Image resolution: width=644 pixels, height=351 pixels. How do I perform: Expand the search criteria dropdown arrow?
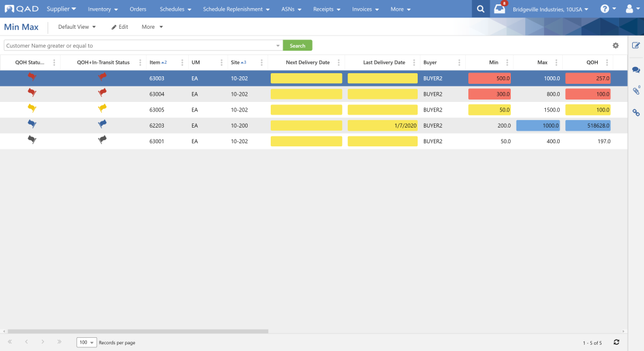[278, 46]
